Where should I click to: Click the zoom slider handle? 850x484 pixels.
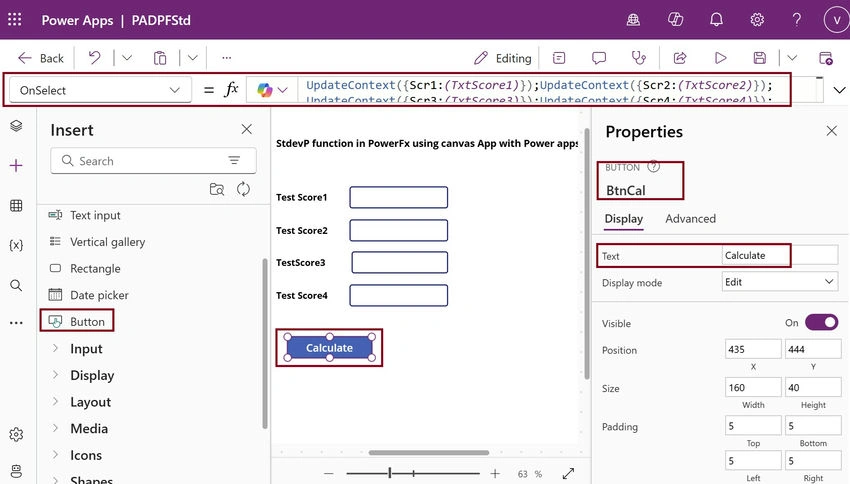tap(389, 473)
